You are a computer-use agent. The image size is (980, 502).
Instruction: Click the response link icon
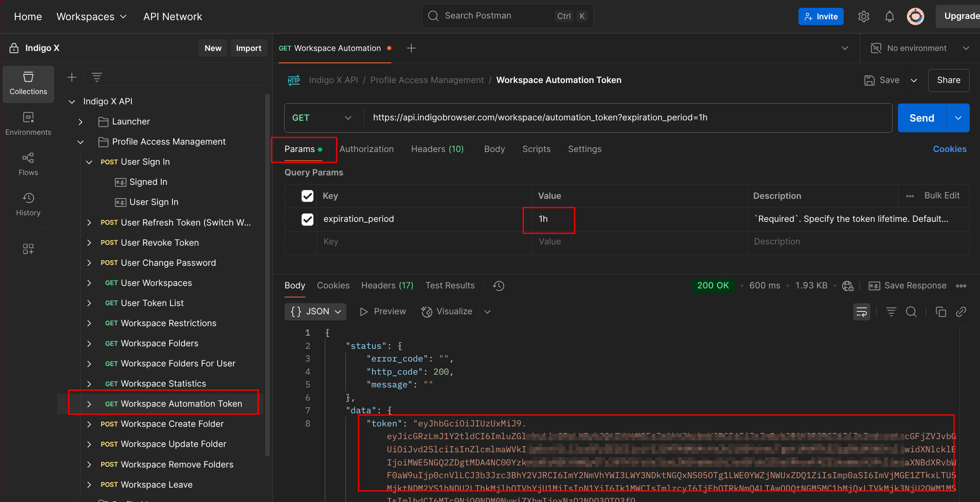pos(961,312)
